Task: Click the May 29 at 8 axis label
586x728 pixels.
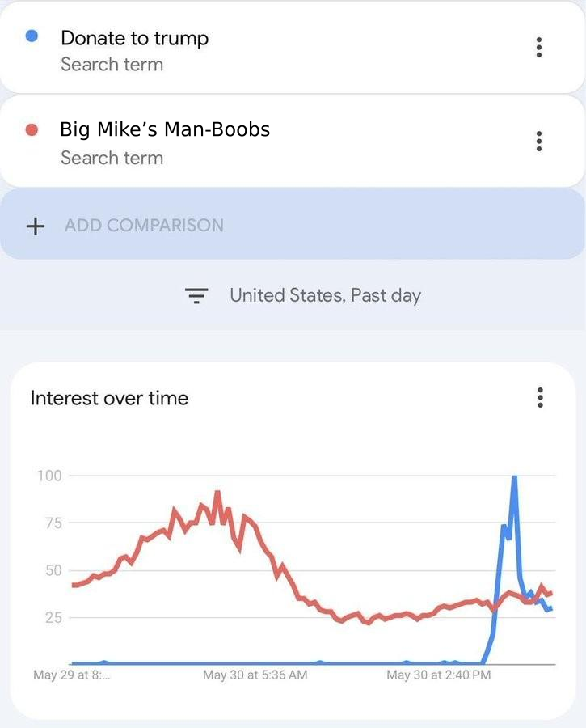Action: click(x=72, y=675)
